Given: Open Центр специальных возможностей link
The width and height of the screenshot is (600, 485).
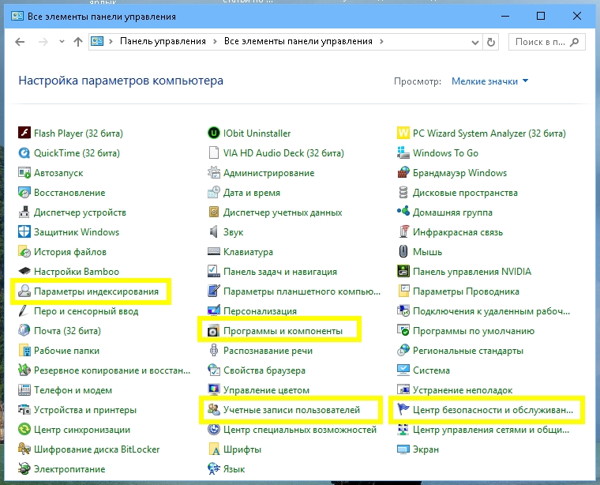Looking at the screenshot, I should coord(300,430).
